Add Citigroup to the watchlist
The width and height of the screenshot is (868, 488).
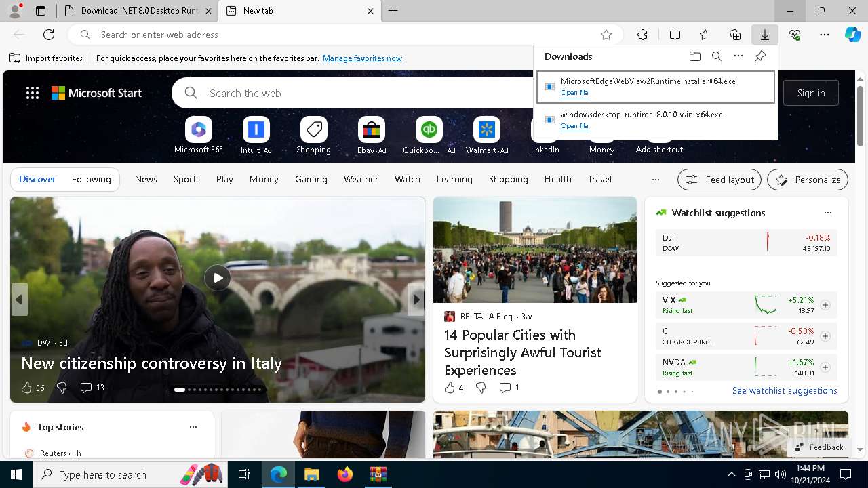pos(825,336)
